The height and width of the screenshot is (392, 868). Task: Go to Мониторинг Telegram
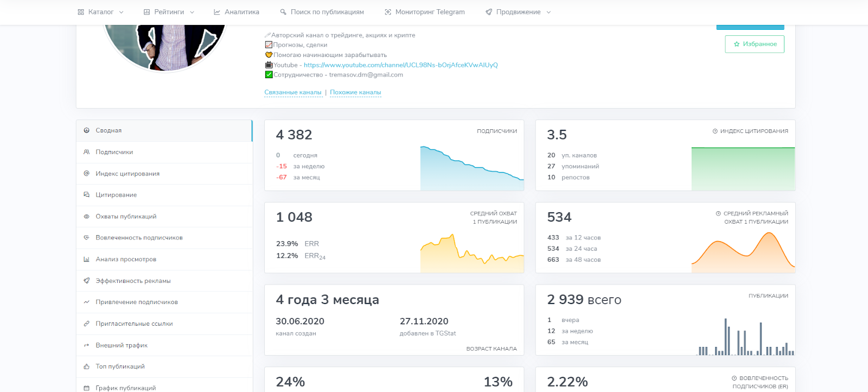(425, 12)
